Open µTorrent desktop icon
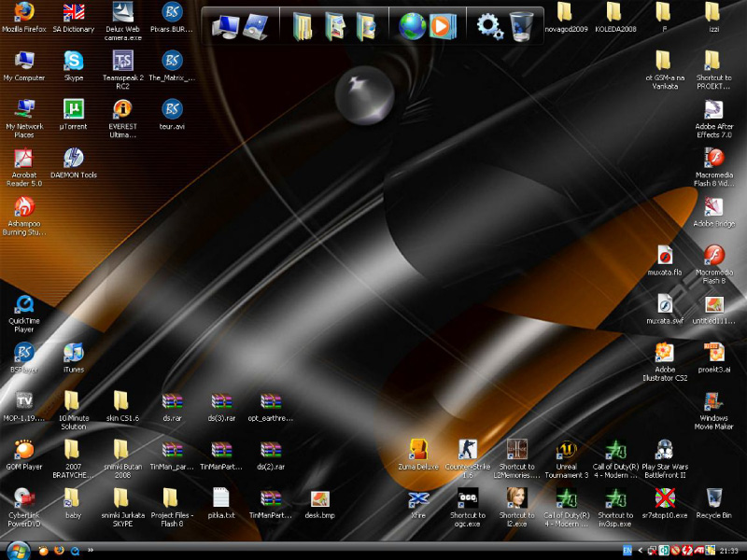Image resolution: width=747 pixels, height=560 pixels. pyautogui.click(x=73, y=109)
